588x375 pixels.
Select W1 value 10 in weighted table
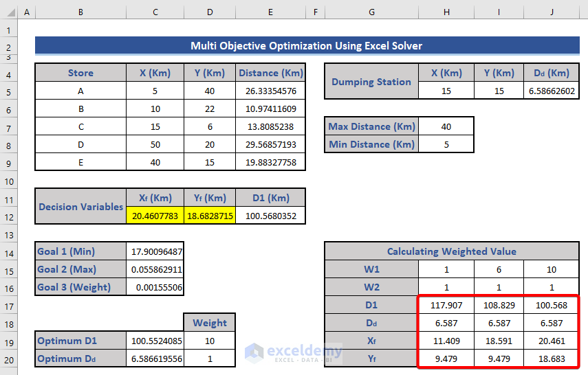(552, 269)
